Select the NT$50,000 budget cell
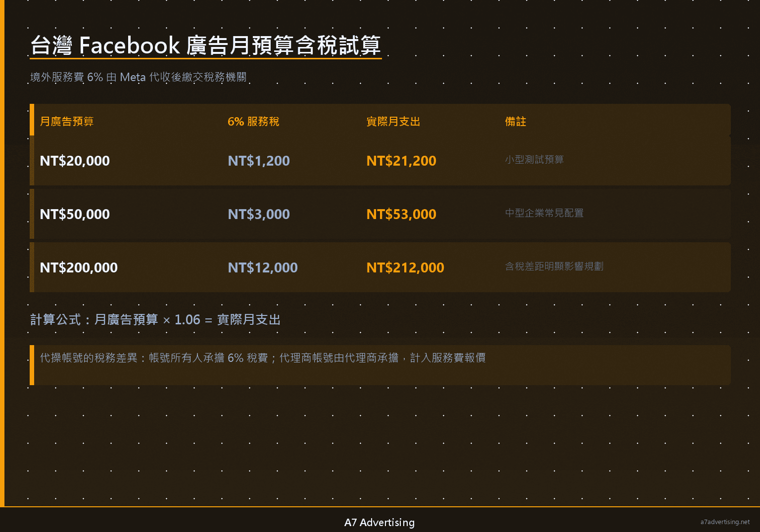The height and width of the screenshot is (532, 760). pyautogui.click(x=75, y=214)
